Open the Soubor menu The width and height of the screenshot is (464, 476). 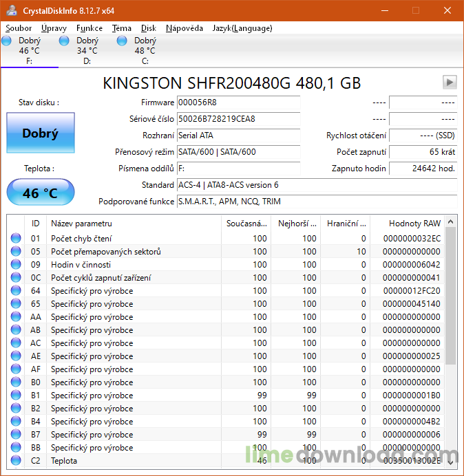[x=19, y=28]
